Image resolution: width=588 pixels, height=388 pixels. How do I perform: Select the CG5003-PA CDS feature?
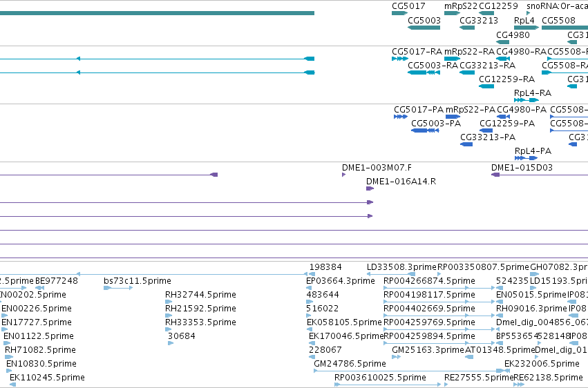[425, 130]
